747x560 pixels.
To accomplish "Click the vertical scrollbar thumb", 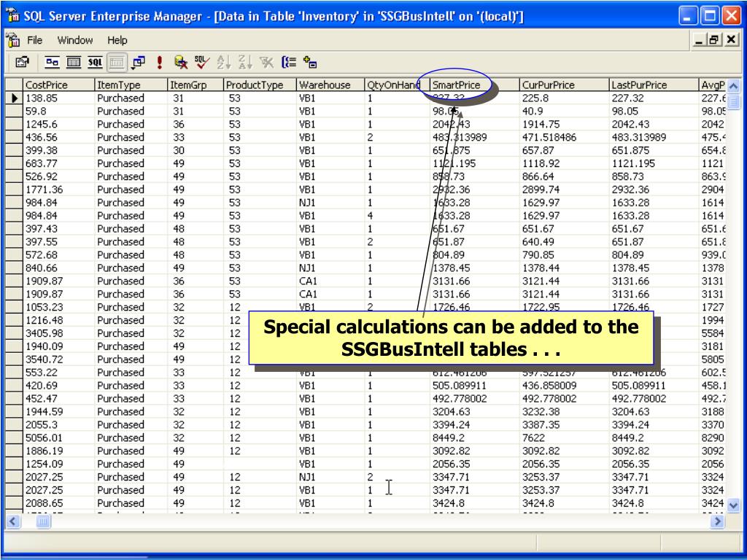I will [x=733, y=101].
